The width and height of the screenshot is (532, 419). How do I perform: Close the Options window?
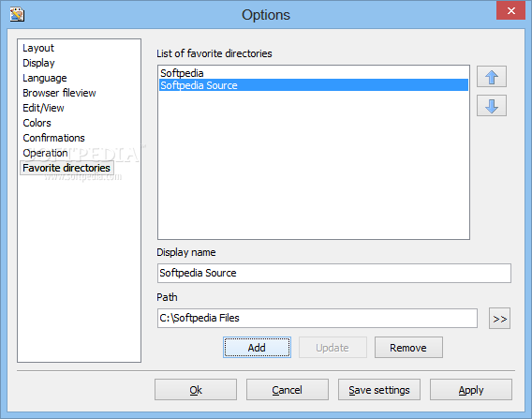(x=511, y=10)
